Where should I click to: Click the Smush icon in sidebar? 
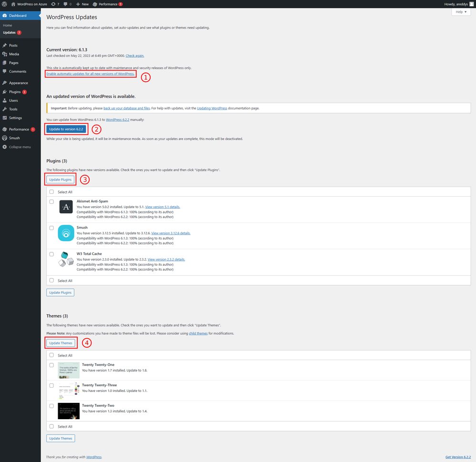click(x=5, y=138)
